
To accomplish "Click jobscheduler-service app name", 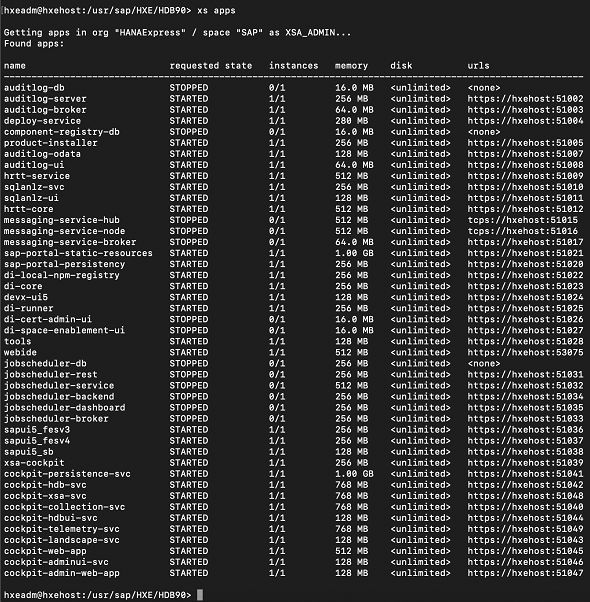I will (x=59, y=386).
